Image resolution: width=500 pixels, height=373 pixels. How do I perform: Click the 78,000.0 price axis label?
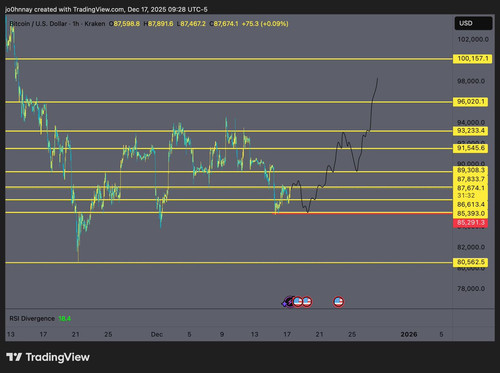(x=471, y=289)
